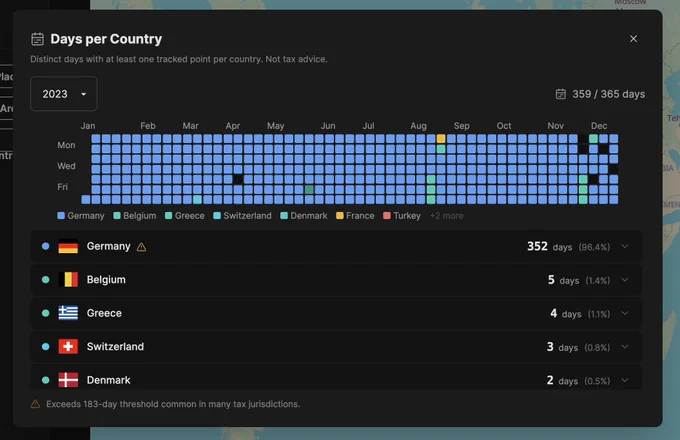Screen dimensions: 680x440
Task: Click the yellow France day cell in August
Action: (x=441, y=139)
